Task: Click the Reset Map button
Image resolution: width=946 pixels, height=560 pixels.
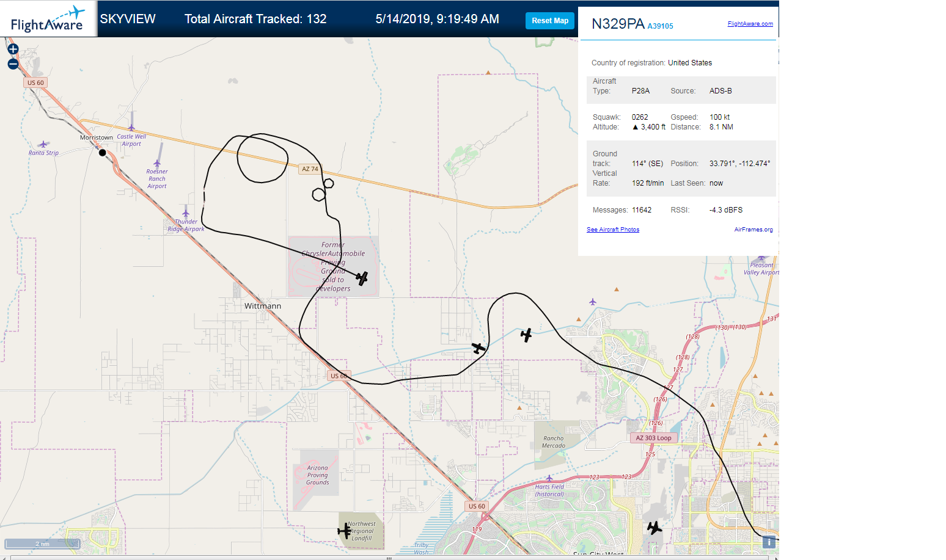Action: [550, 21]
